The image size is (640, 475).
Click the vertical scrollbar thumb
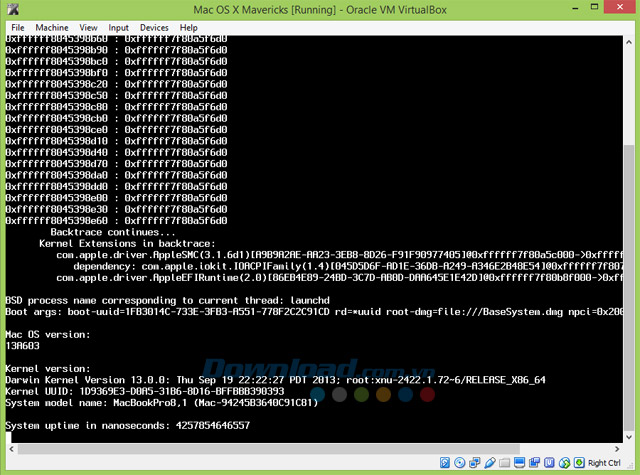(629, 288)
